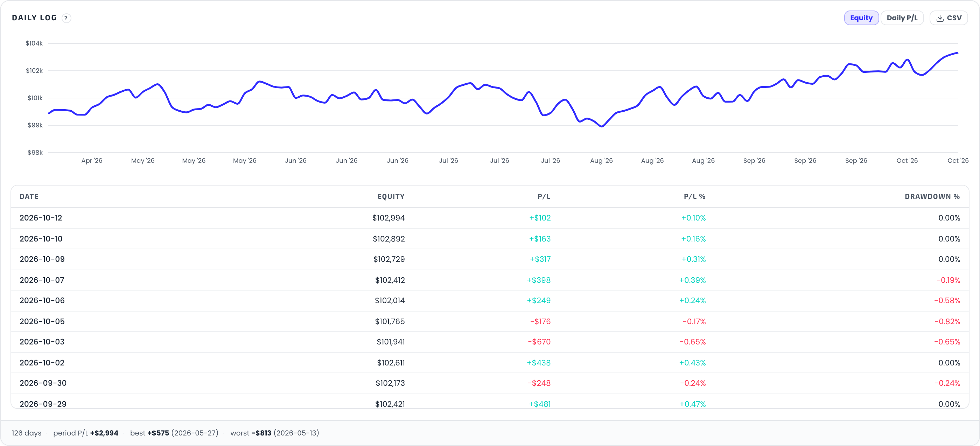Click the -0.17% P/L percent cell
The height and width of the screenshot is (446, 980).
pyautogui.click(x=694, y=321)
